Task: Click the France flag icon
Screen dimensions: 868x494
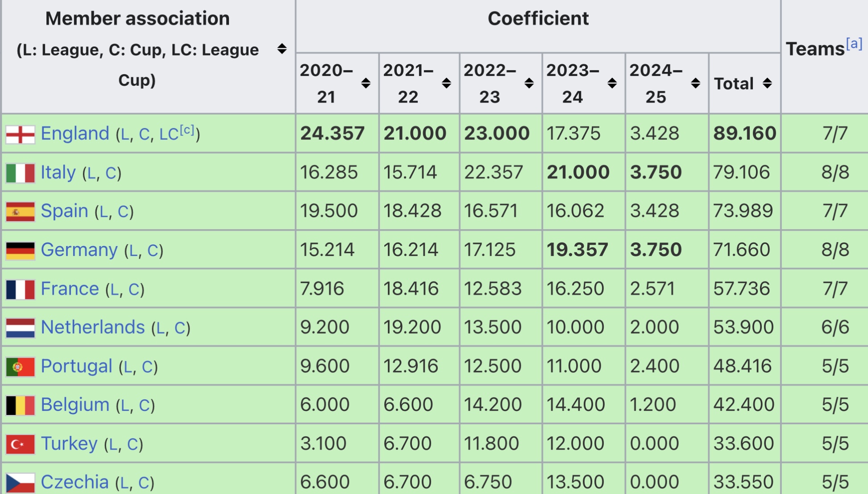Action: coord(21,289)
